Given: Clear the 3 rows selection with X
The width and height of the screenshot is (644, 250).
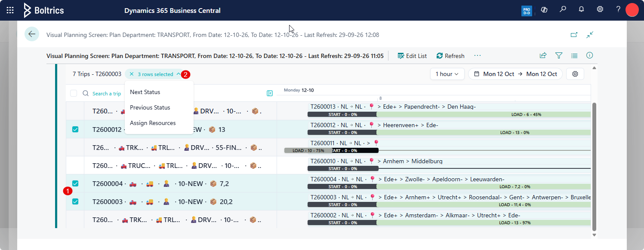Looking at the screenshot, I should [x=132, y=74].
